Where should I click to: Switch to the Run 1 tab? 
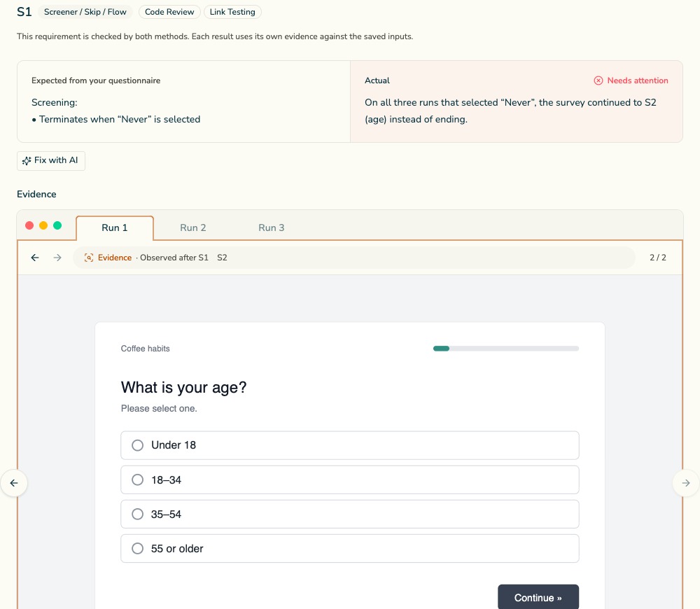(x=115, y=227)
